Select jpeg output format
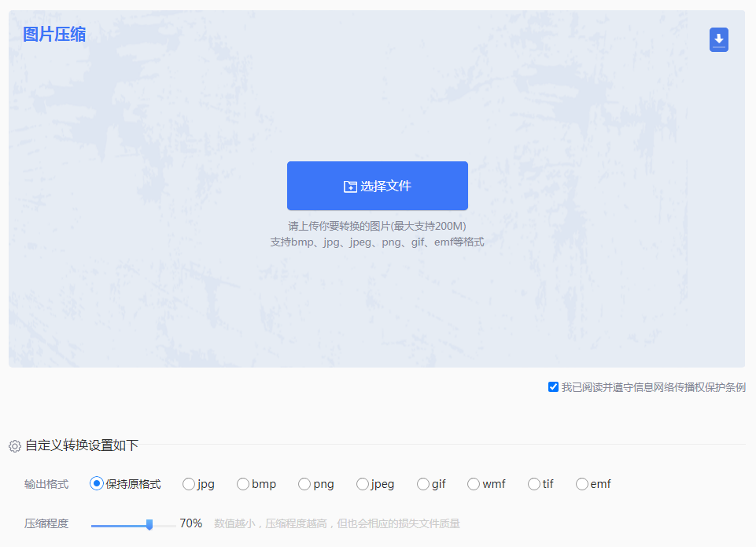Screen dimensions: 756x547 (x=361, y=483)
